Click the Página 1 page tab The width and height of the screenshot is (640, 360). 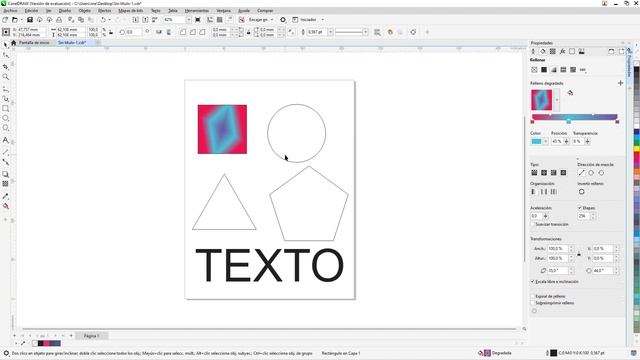91,336
